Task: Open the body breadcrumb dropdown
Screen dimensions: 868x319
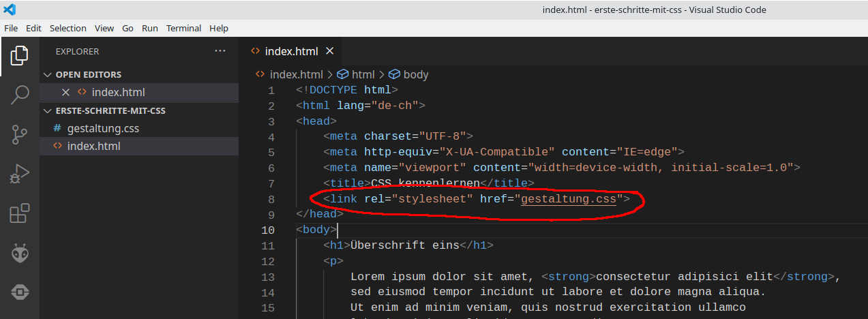Action: coord(415,75)
